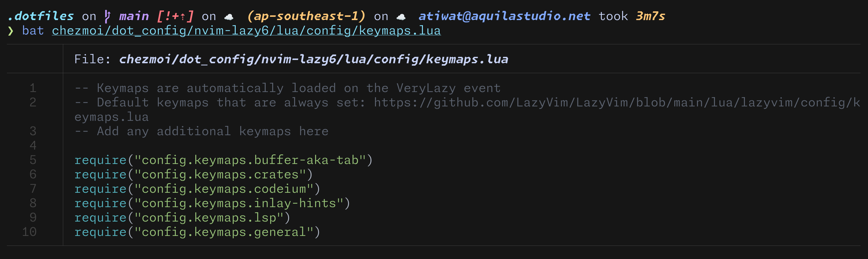
Task: Click the .dotfiles directory name in the prompt
Action: pyautogui.click(x=41, y=16)
